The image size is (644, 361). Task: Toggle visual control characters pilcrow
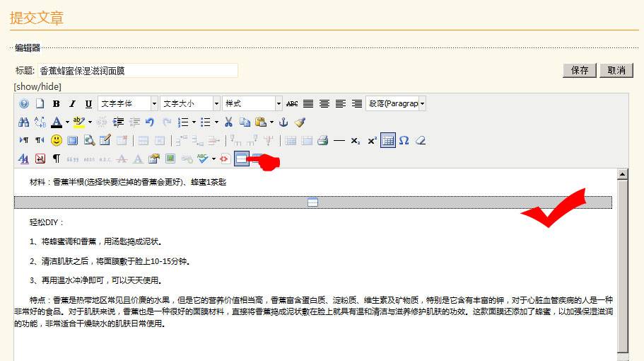[57, 159]
